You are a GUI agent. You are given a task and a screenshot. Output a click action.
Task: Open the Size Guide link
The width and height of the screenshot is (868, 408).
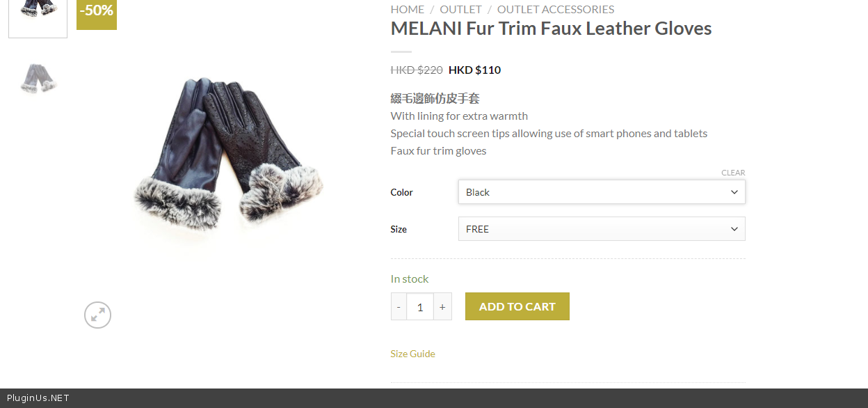coord(412,354)
